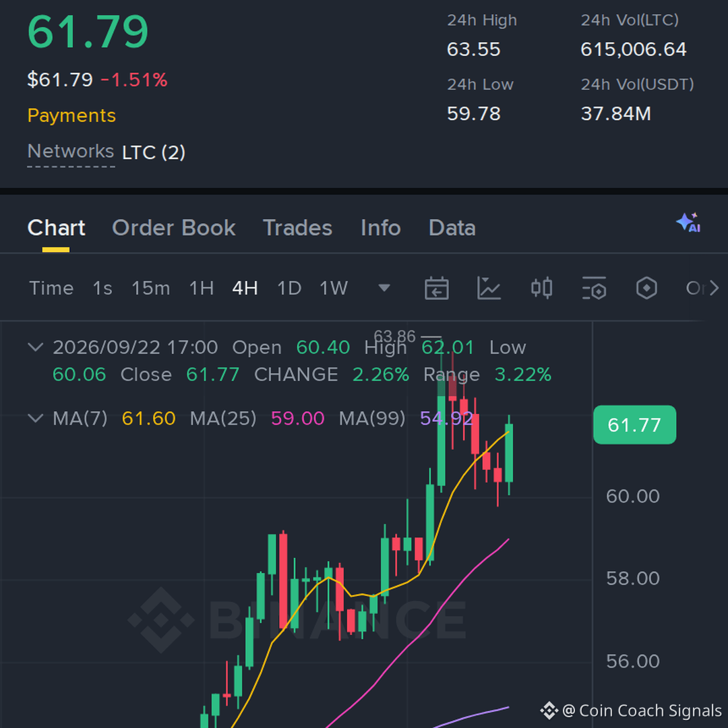Open the Payments category link
Image resolution: width=728 pixels, height=728 pixels.
click(71, 116)
